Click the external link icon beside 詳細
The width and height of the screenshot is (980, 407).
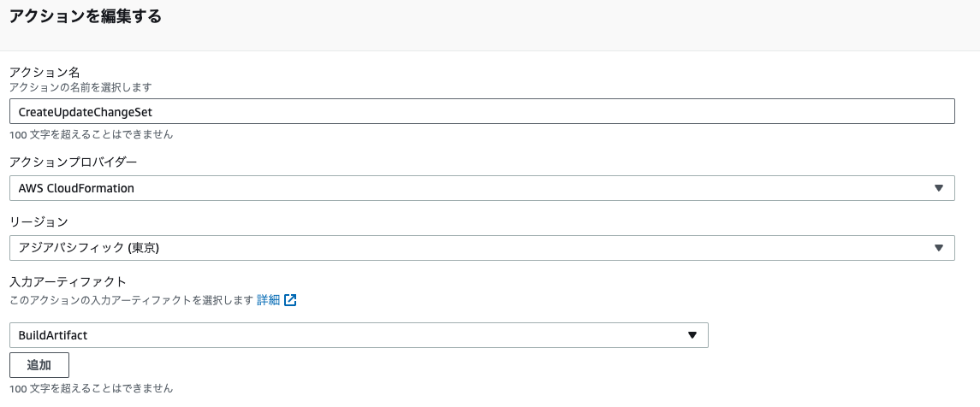point(290,300)
